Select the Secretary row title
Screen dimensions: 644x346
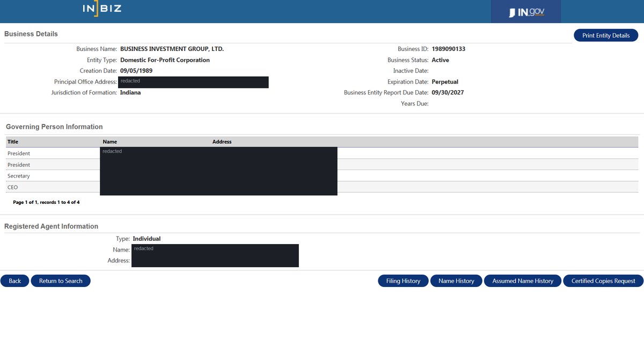(x=19, y=176)
